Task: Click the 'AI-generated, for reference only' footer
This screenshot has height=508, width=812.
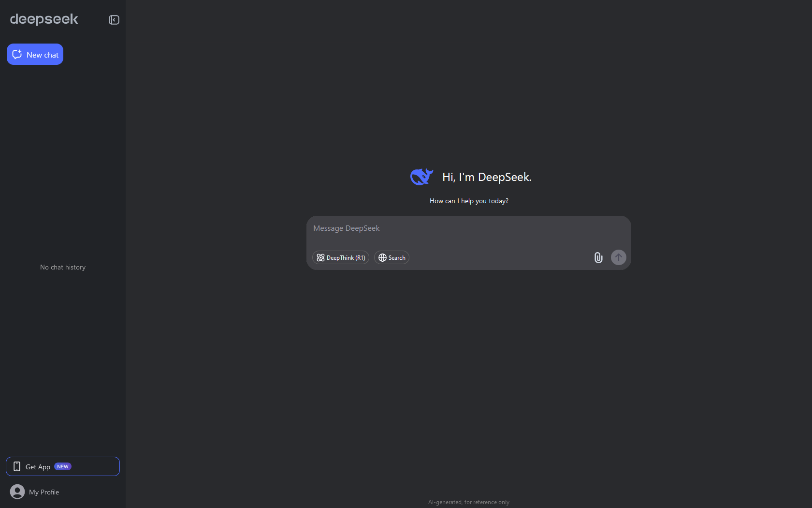Action: click(x=468, y=502)
